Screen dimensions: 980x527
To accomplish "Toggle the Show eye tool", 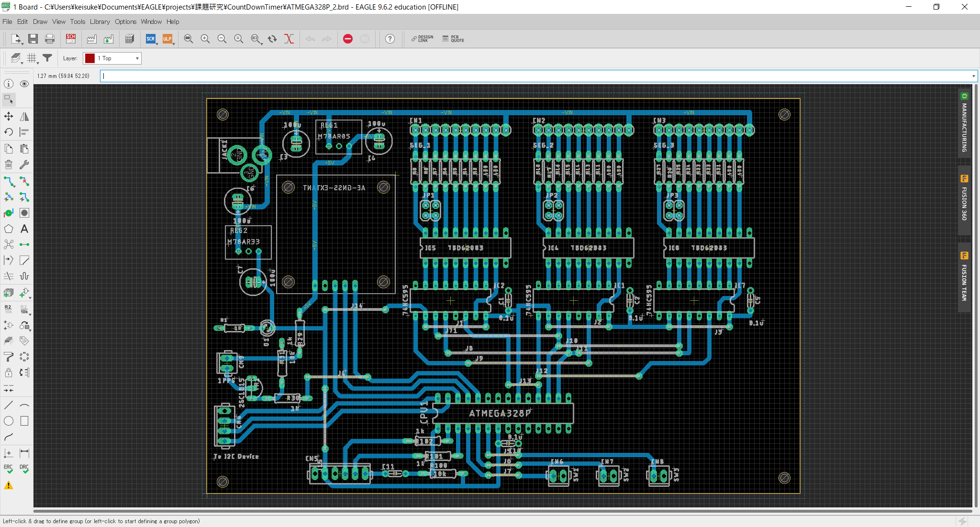I will (24, 84).
